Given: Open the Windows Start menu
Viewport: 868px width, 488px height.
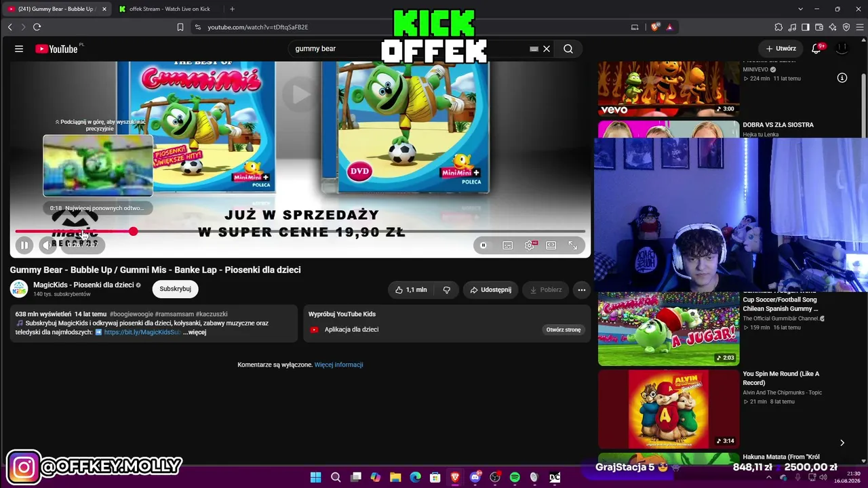Looking at the screenshot, I should tap(316, 477).
